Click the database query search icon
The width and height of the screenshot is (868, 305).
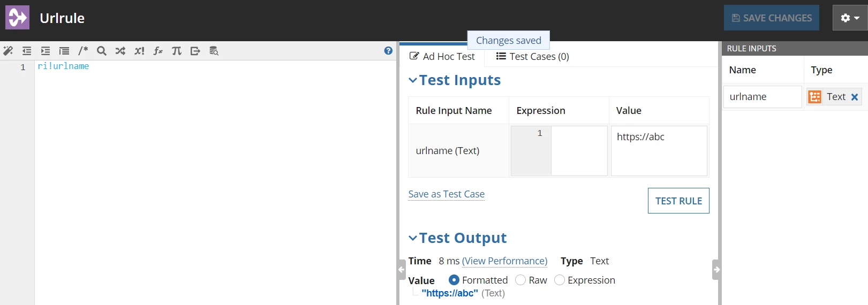214,51
